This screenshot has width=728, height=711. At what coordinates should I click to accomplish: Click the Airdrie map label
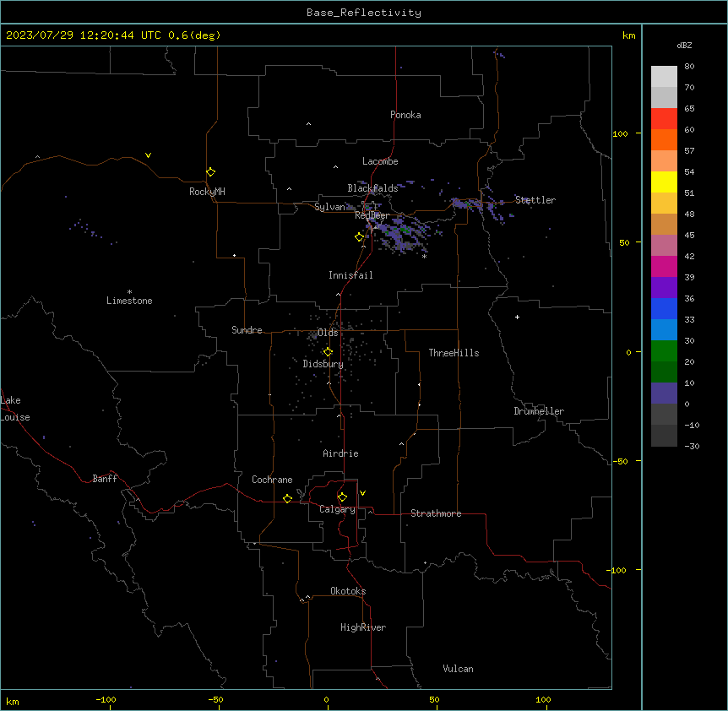coord(341,453)
